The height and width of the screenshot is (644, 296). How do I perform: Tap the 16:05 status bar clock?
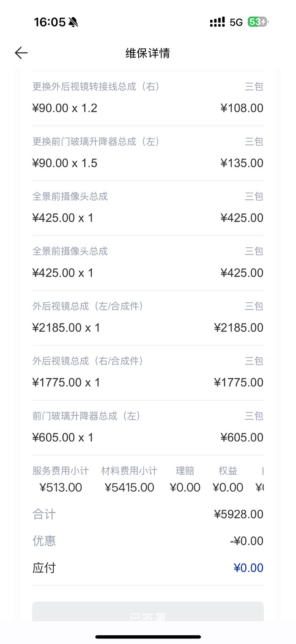[x=49, y=22]
